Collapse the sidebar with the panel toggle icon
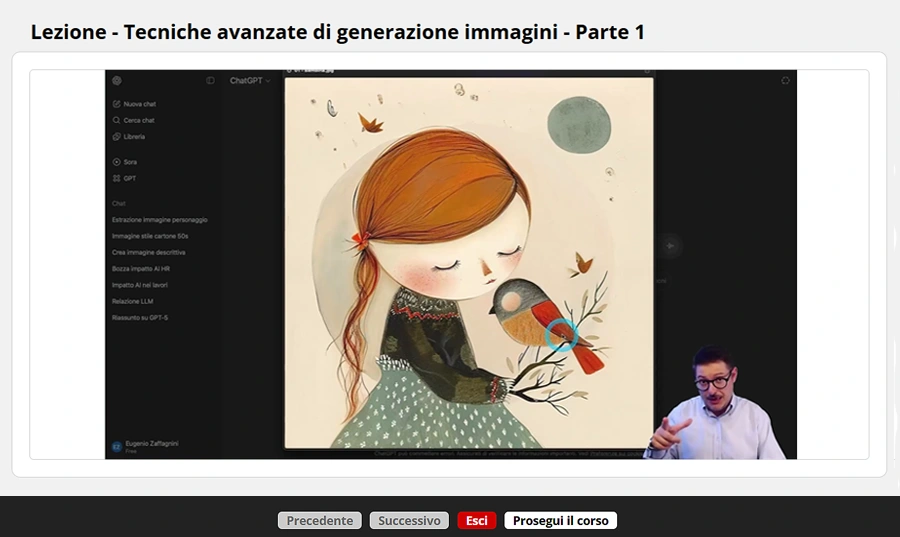 [210, 81]
